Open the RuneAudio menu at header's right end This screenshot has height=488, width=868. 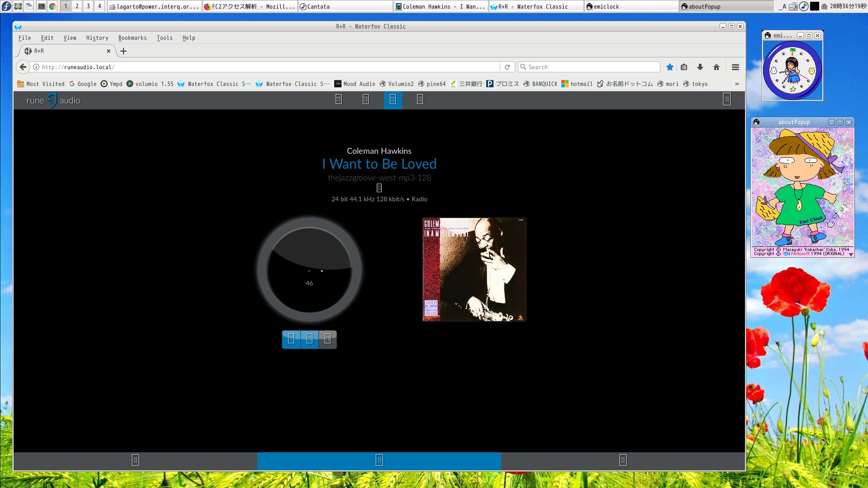[x=726, y=99]
